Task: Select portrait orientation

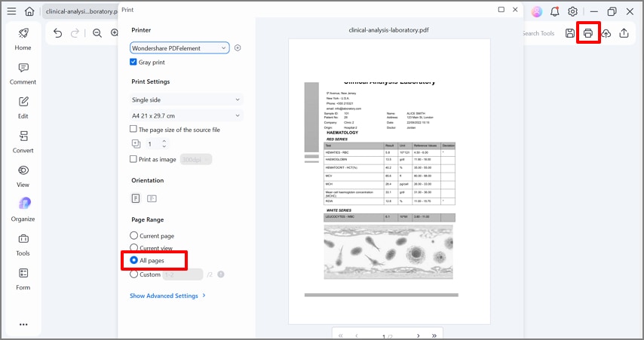Action: tap(136, 198)
